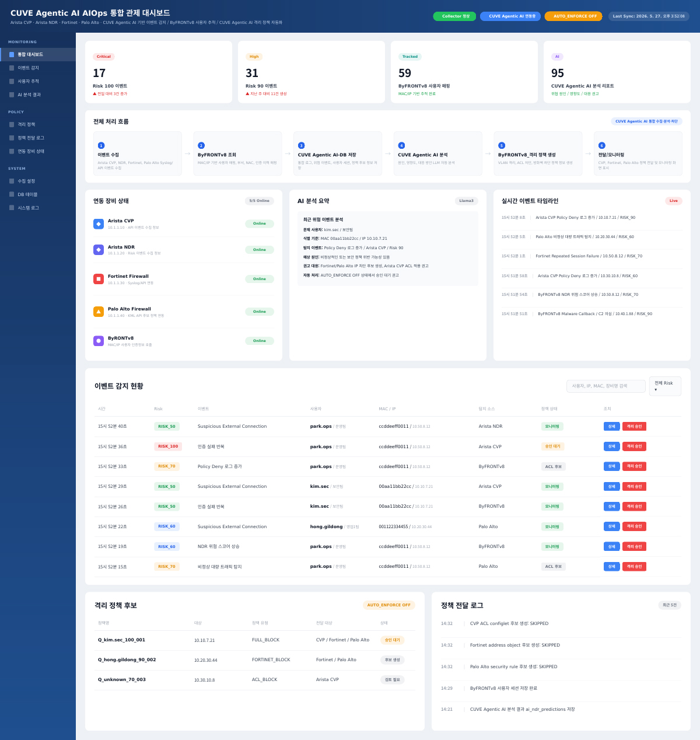Click Online status for Fortinet Firewall
700x740 pixels.
click(x=260, y=279)
